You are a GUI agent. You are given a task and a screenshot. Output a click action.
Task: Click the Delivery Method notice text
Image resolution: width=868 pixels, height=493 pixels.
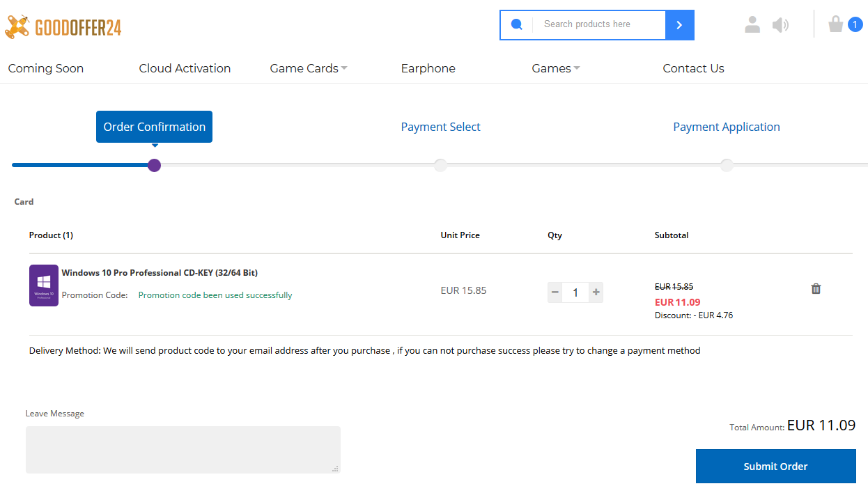pyautogui.click(x=365, y=351)
